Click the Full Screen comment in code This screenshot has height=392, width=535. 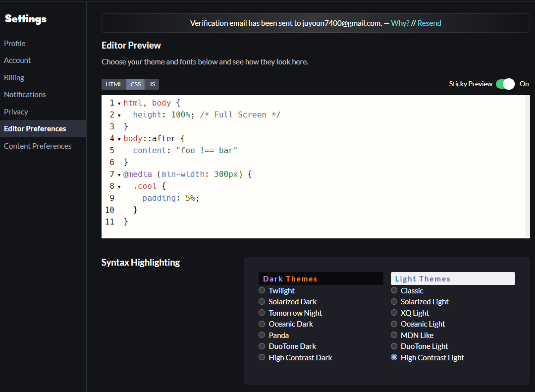(240, 115)
